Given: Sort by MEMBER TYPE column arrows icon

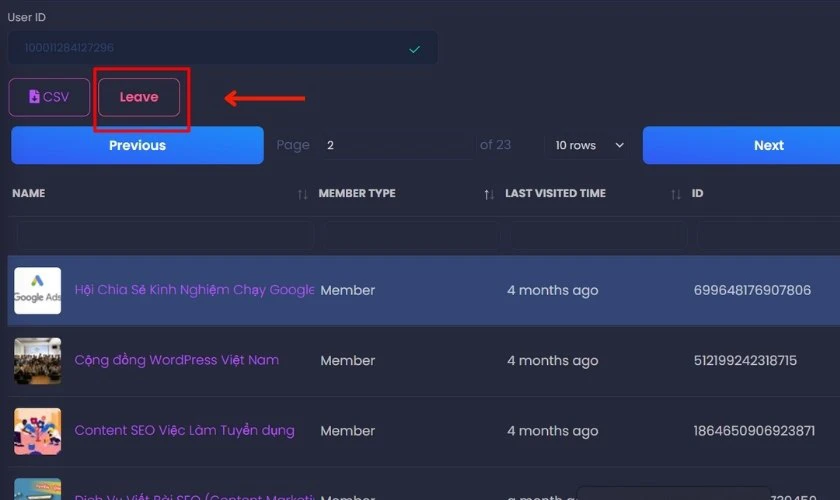Looking at the screenshot, I should (489, 195).
